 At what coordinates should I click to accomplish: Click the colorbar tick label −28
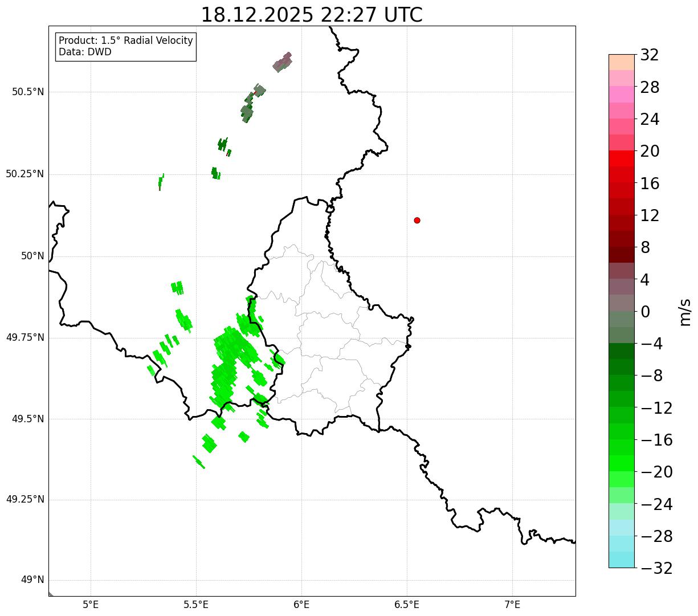[656, 536]
